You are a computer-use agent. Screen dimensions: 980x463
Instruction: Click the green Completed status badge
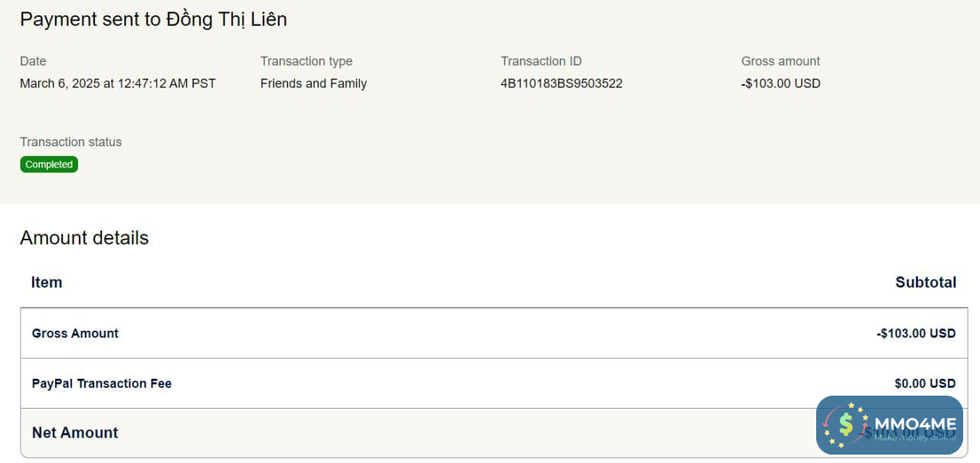(x=49, y=165)
